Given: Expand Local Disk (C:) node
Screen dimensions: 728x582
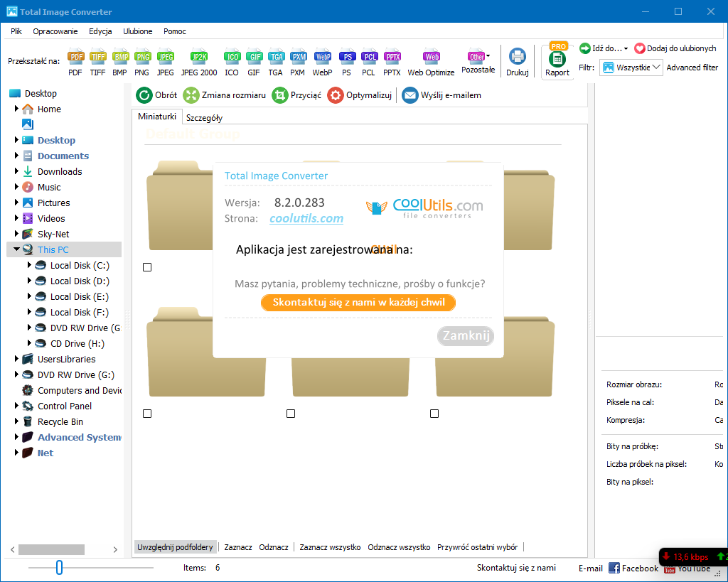Looking at the screenshot, I should coord(29,265).
